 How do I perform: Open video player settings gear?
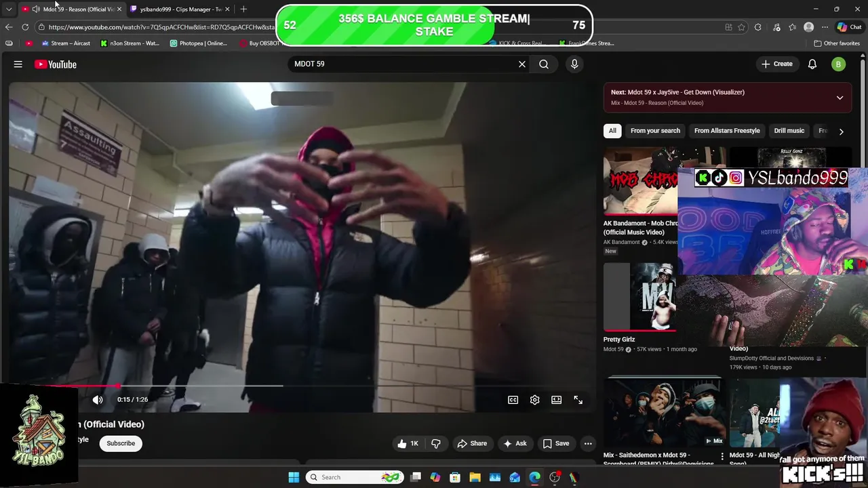[x=535, y=400]
